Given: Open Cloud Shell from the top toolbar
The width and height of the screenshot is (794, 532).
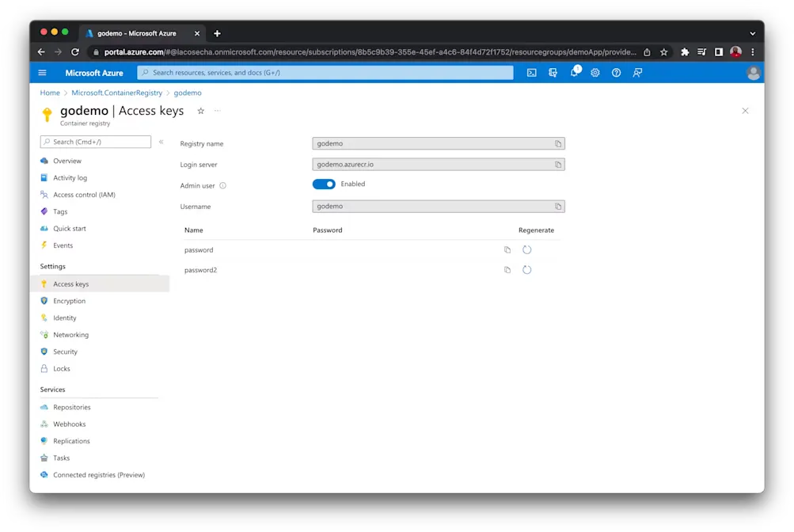Looking at the screenshot, I should click(531, 72).
